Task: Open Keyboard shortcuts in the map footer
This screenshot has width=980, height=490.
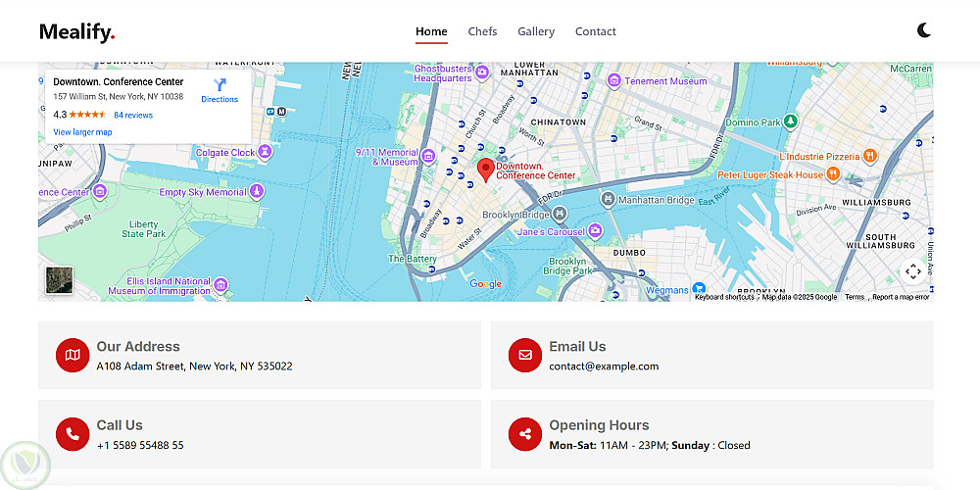Action: (724, 298)
